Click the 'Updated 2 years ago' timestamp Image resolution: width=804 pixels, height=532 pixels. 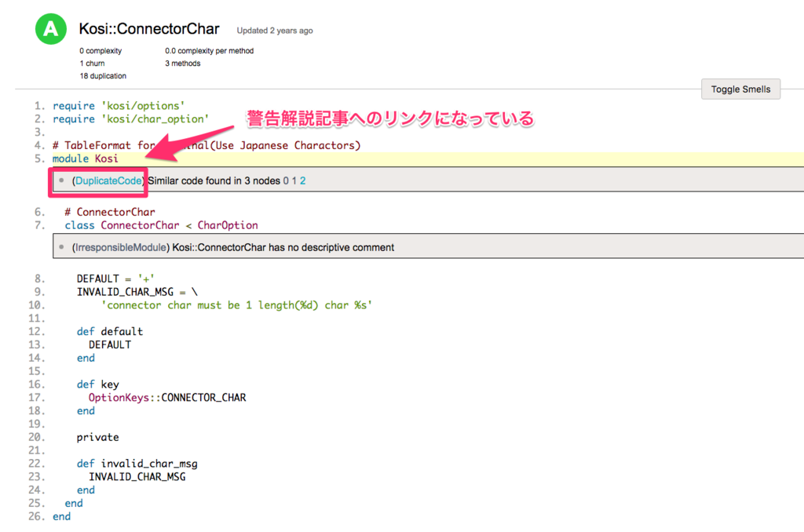click(273, 31)
